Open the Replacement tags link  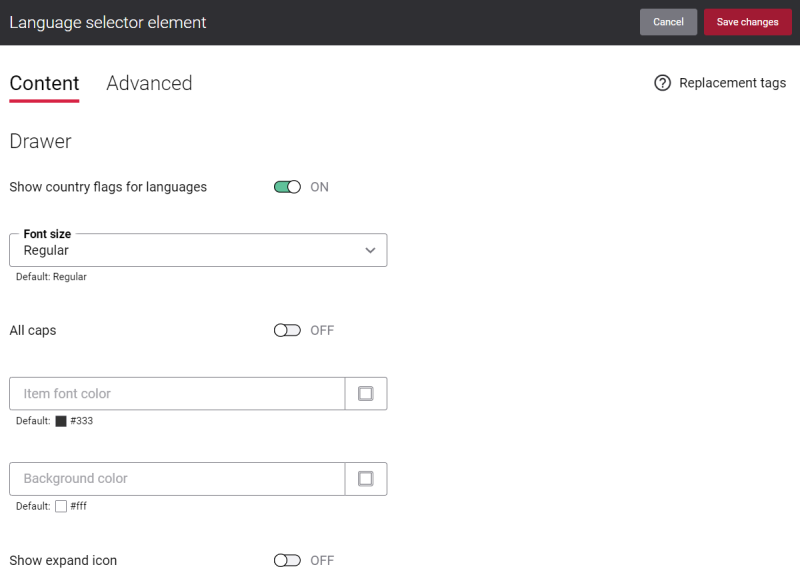tap(732, 83)
